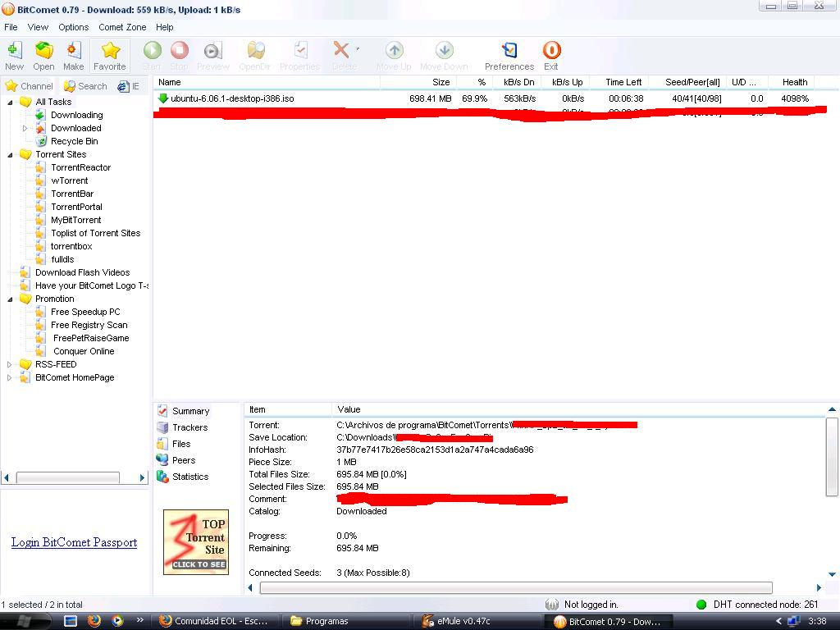Viewport: 840px width, 630px height.
Task: Open the Options menu
Action: coord(73,27)
